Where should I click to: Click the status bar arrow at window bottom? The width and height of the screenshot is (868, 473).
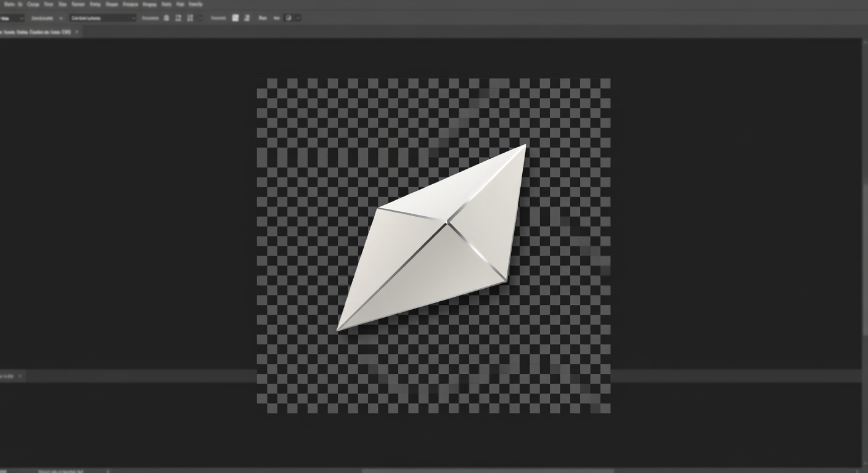108,471
